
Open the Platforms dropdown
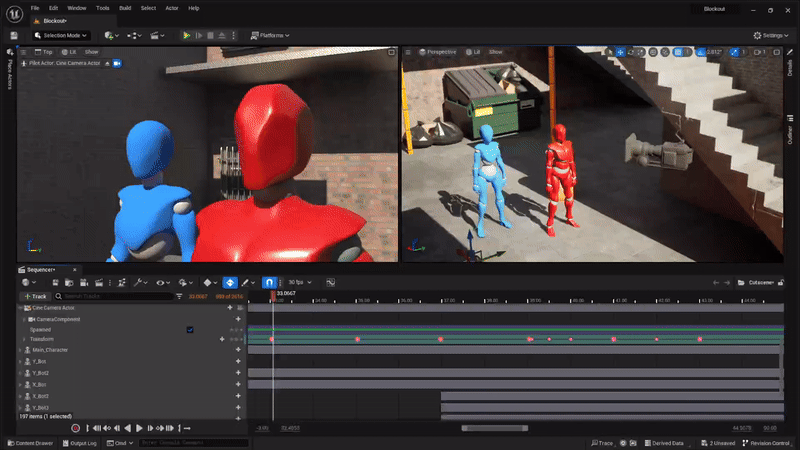click(268, 35)
